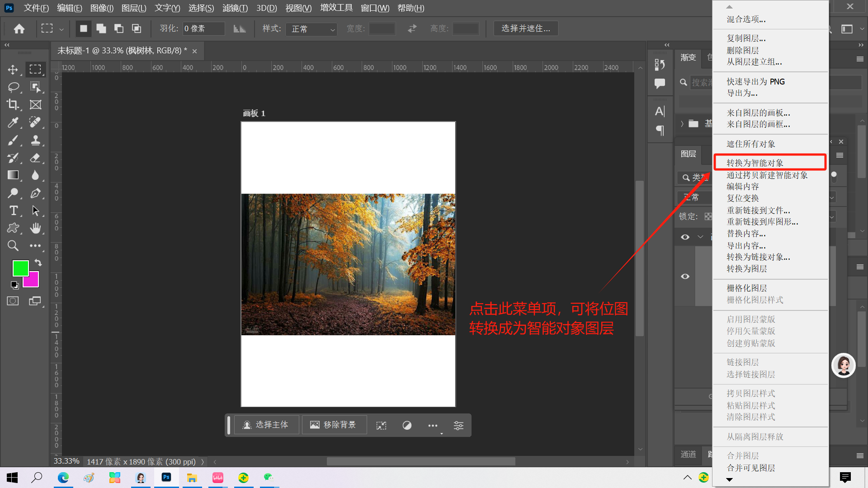The width and height of the screenshot is (868, 488).
Task: Hide the lower layer using eye icon
Action: [x=685, y=276]
